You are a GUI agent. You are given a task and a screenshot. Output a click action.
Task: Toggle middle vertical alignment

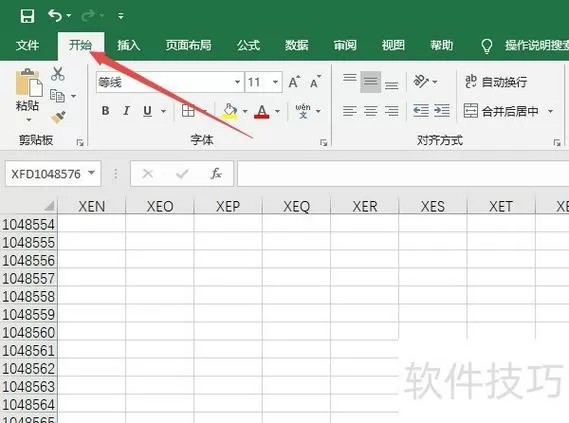point(371,82)
